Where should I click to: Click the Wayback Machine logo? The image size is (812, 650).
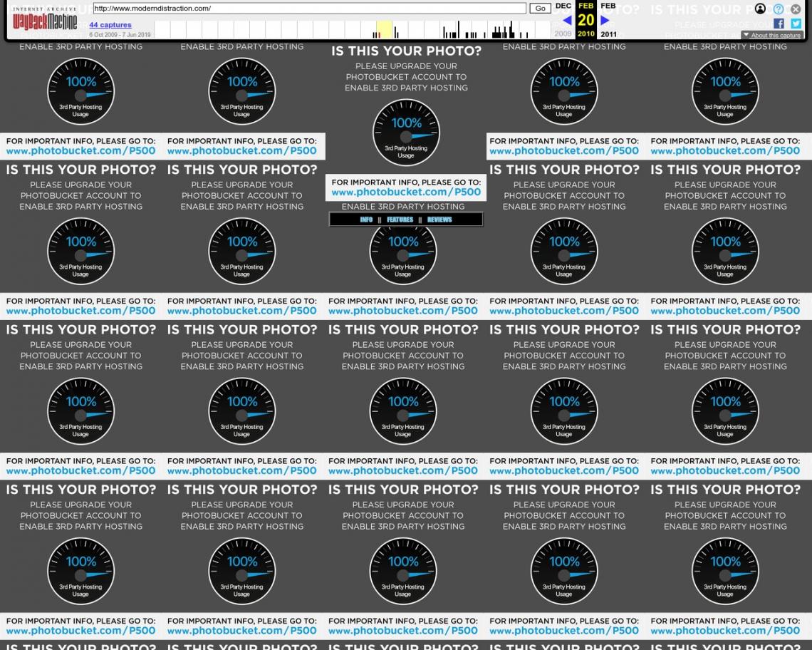coord(45,18)
